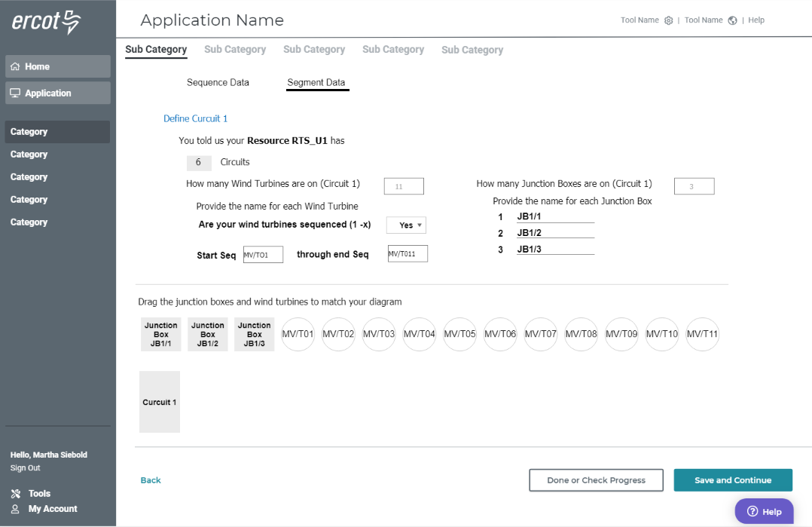812x527 pixels.
Task: Click the ERCOT logo in sidebar
Action: (x=46, y=22)
